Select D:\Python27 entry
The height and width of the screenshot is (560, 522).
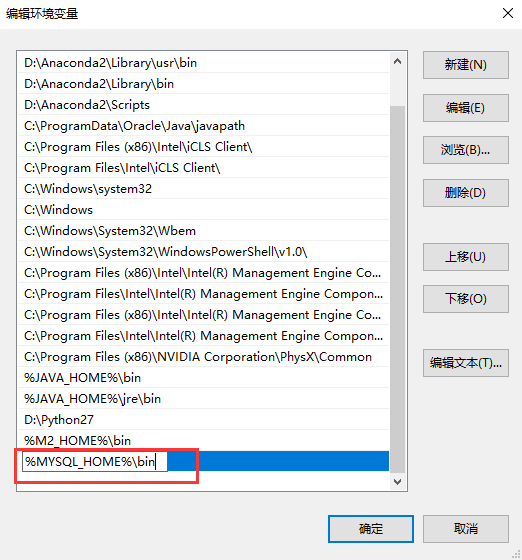point(204,420)
